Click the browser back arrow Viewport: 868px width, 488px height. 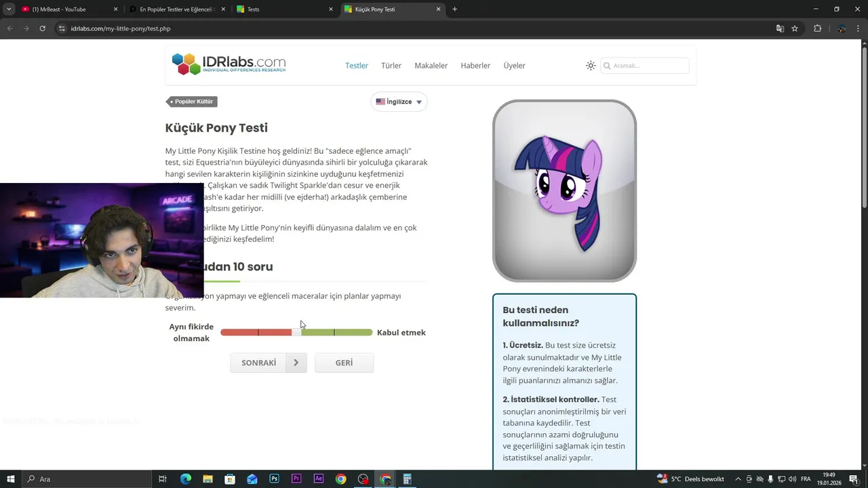click(10, 28)
